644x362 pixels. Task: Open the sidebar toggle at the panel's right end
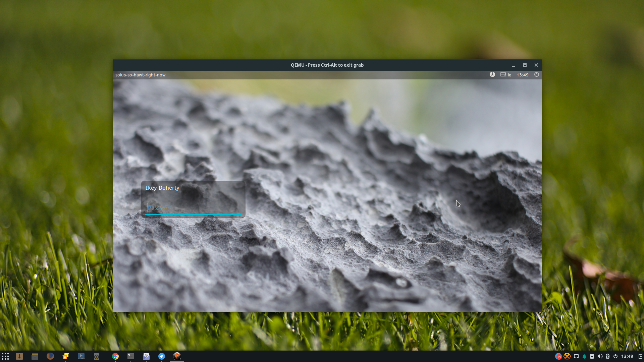[640, 356]
